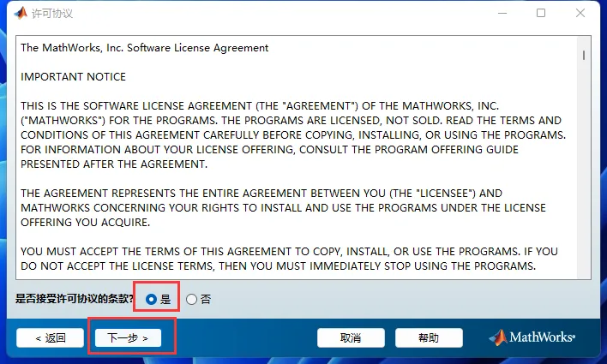This screenshot has height=364, width=607.
Task: Click the line 'OFFERING YOU ACQUIRE.'
Action: tap(85, 222)
